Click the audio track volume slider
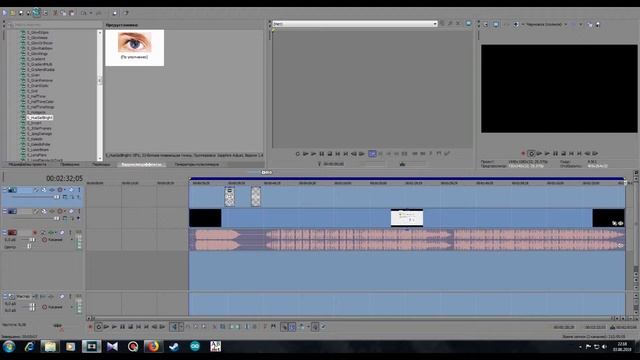Screen dimensions: 640x360 tap(32, 240)
